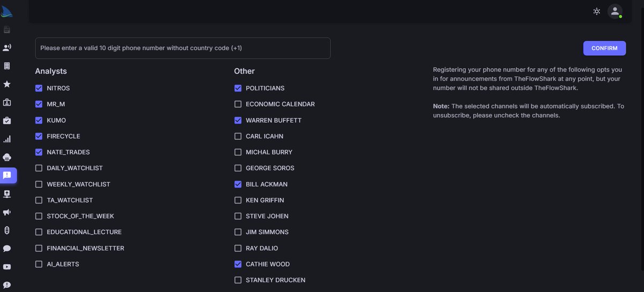Image resolution: width=644 pixels, height=292 pixels.
Task: Uncheck the CATHIE WOOD checkbox
Action: 238,264
